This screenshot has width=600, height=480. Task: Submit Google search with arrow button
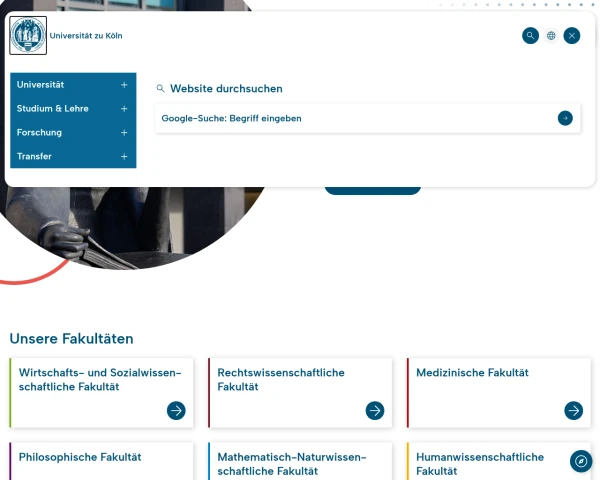click(x=565, y=118)
